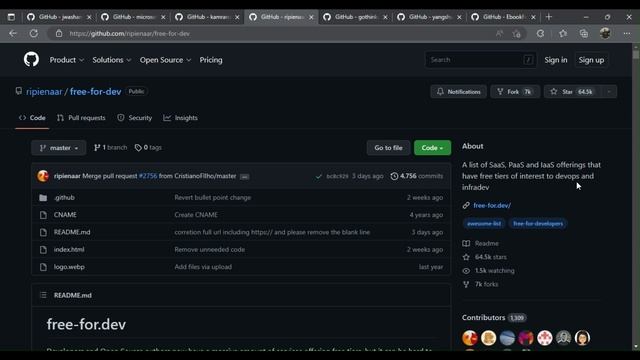
Task: Open the .github folder
Action: 64,198
